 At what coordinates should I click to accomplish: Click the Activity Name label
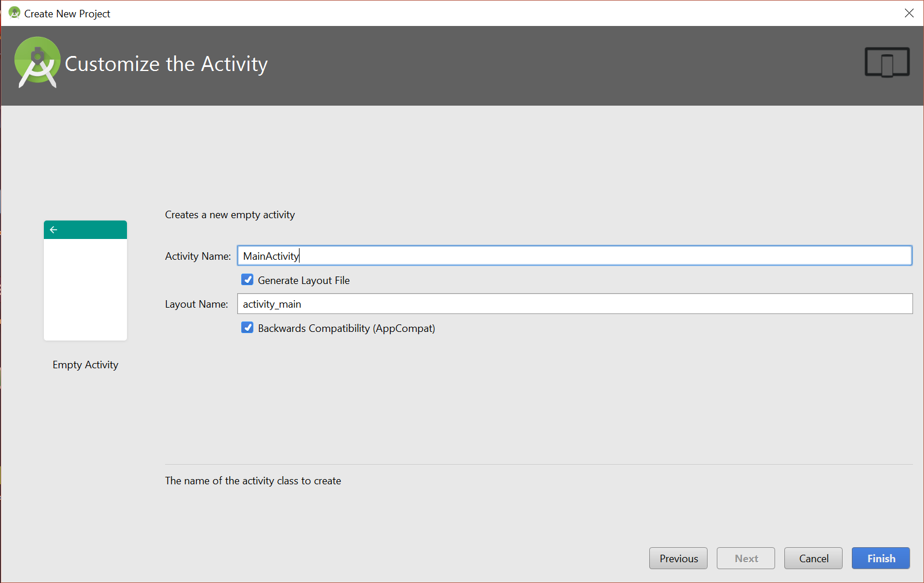tap(198, 256)
